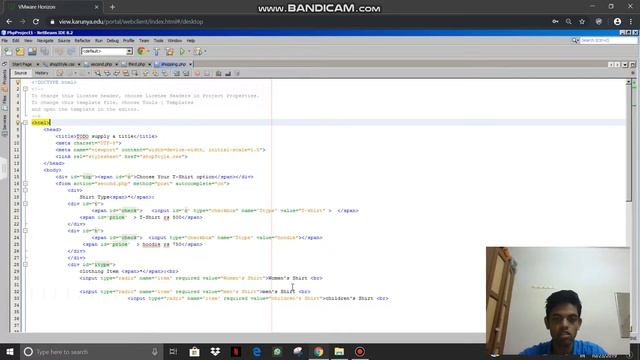Click the Redo toolbar icon
Screen dimensions: 640x360
tap(71, 51)
